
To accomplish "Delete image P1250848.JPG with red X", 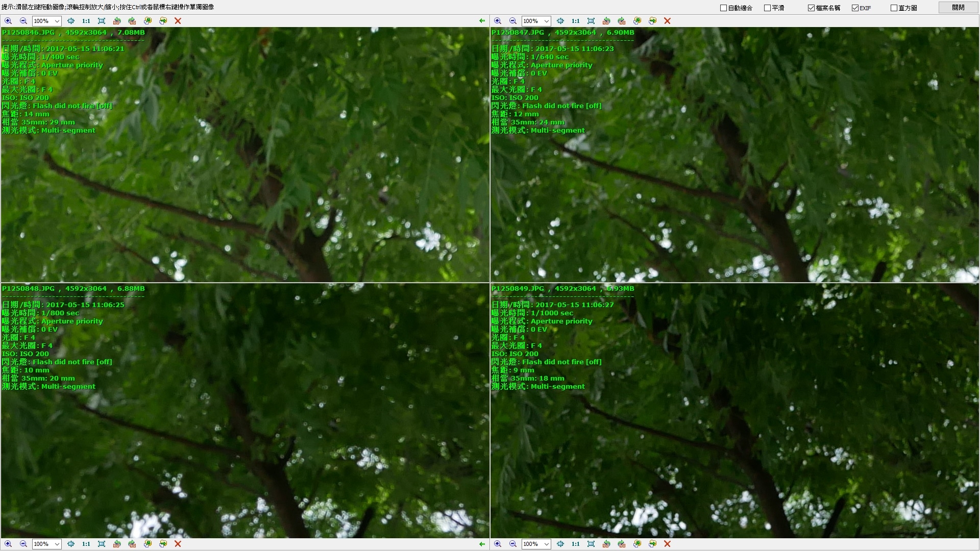I will pyautogui.click(x=178, y=544).
